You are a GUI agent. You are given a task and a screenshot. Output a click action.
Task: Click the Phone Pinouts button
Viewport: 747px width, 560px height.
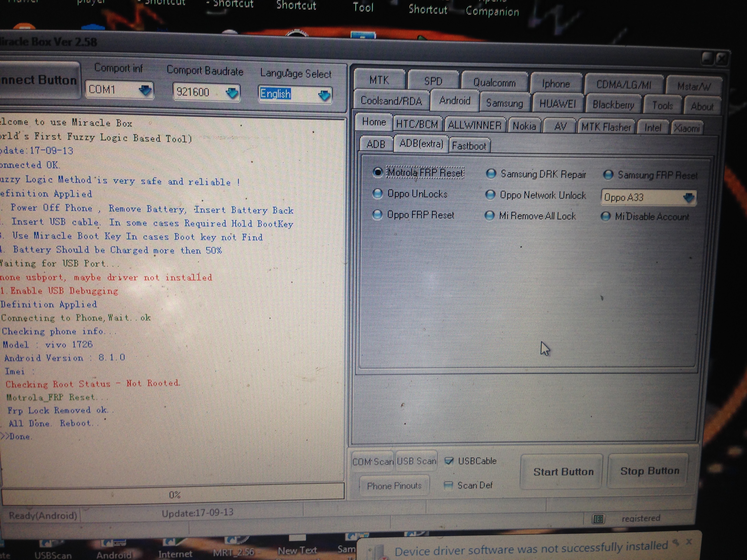(394, 485)
